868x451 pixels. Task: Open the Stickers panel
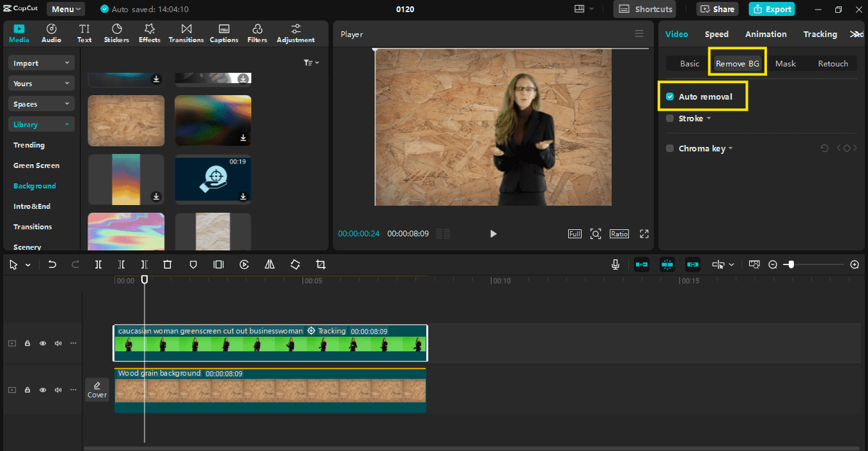pos(116,32)
